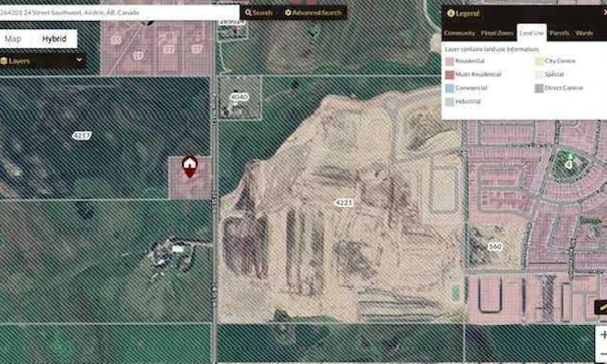
Task: Select parcel label 4237
Action: (82, 135)
